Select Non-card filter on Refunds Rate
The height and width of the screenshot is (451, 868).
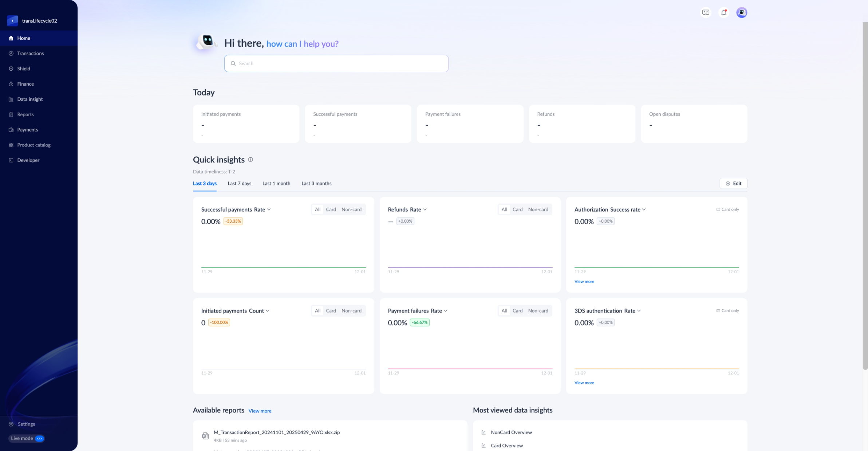point(538,209)
